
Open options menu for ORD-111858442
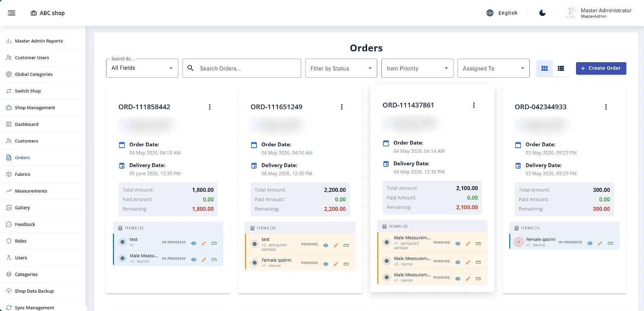coord(210,107)
